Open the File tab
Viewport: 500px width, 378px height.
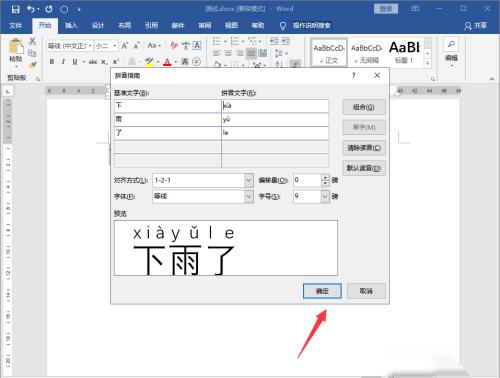click(x=15, y=25)
